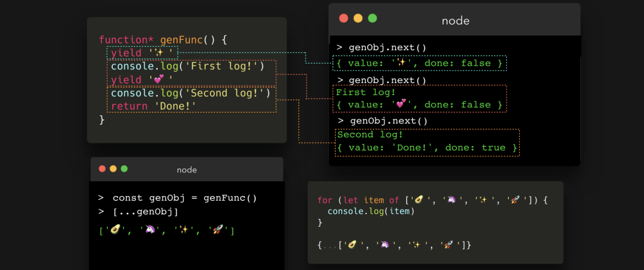Image resolution: width=644 pixels, height=270 pixels.
Task: Select the terminal output with done: true
Action: pos(427,148)
